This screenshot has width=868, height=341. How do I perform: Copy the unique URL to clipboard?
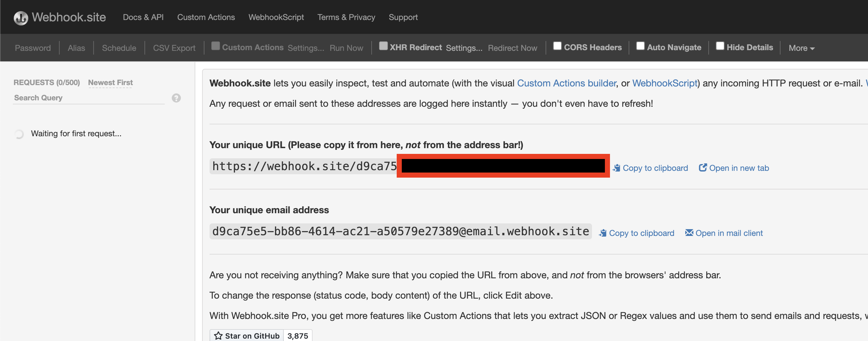(x=650, y=167)
